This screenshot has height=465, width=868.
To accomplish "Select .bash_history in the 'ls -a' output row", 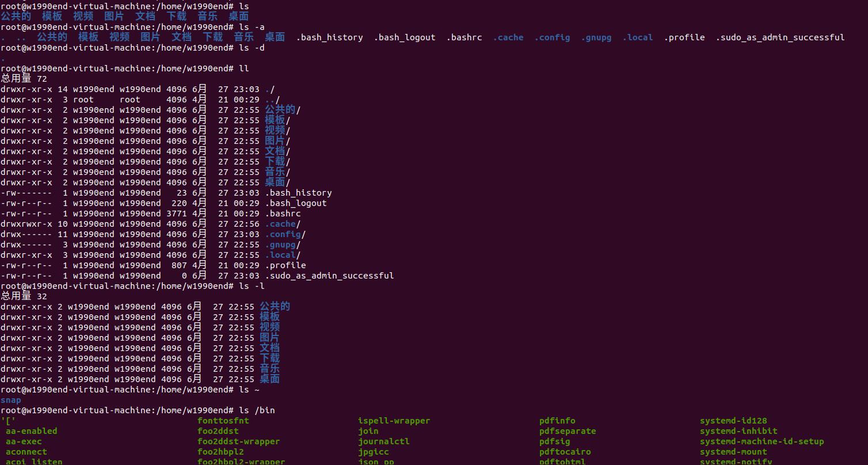I will pos(330,37).
